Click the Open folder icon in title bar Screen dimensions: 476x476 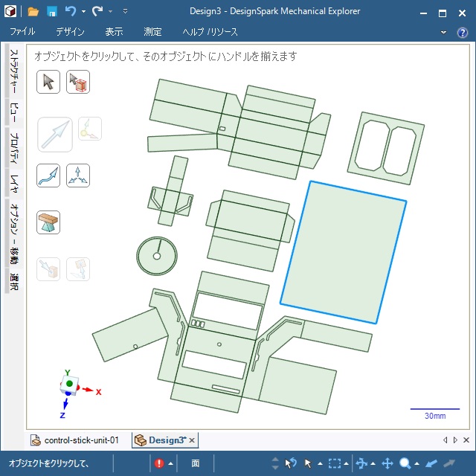[33, 12]
